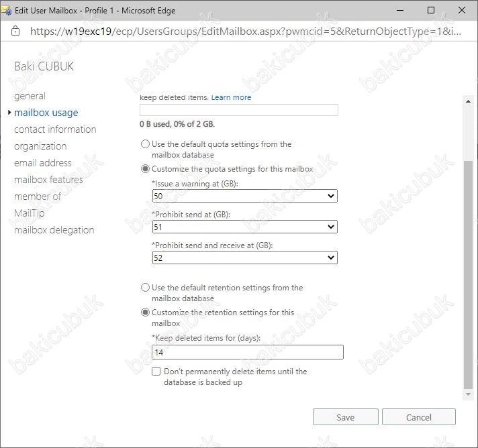Open Prohibit send and receive dropdown

pyautogui.click(x=245, y=258)
